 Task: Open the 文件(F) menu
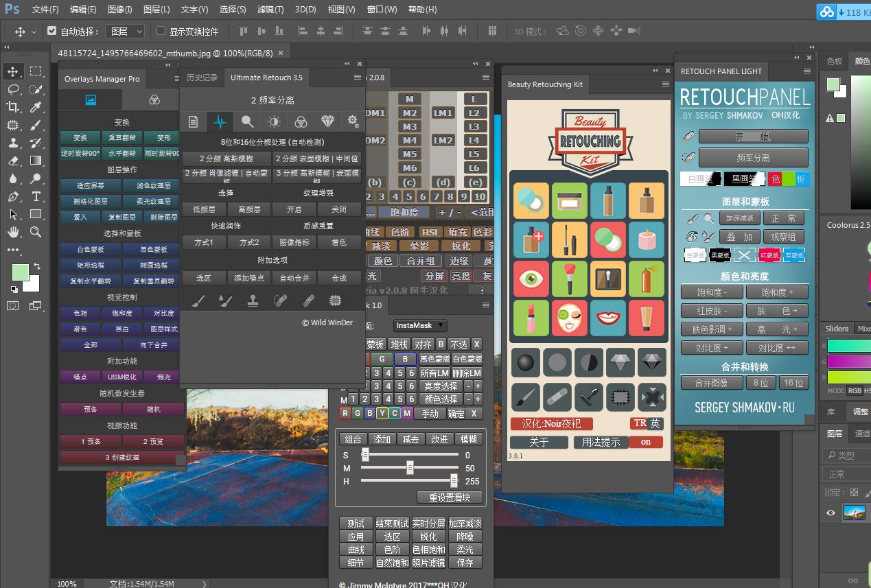coord(45,10)
